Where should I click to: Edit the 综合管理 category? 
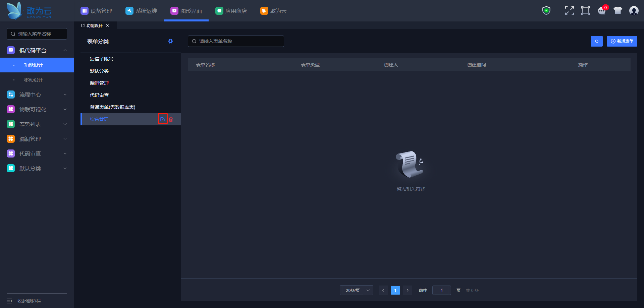(163, 119)
